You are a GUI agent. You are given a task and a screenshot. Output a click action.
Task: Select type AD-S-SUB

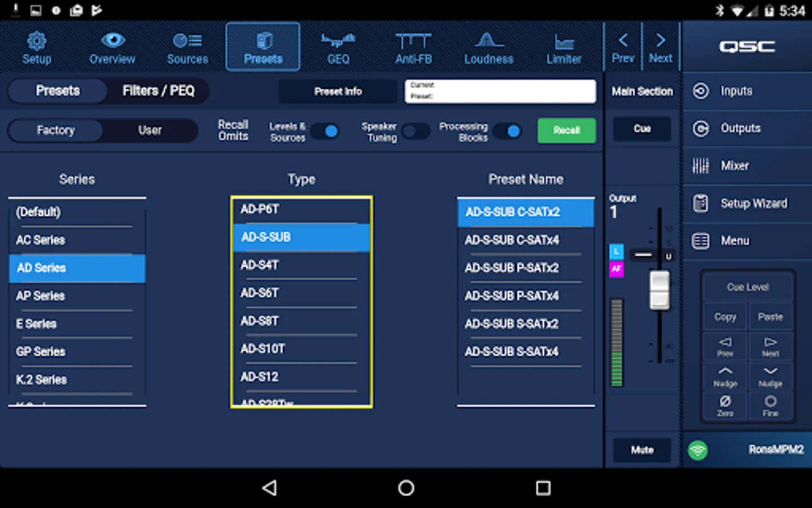click(x=301, y=237)
